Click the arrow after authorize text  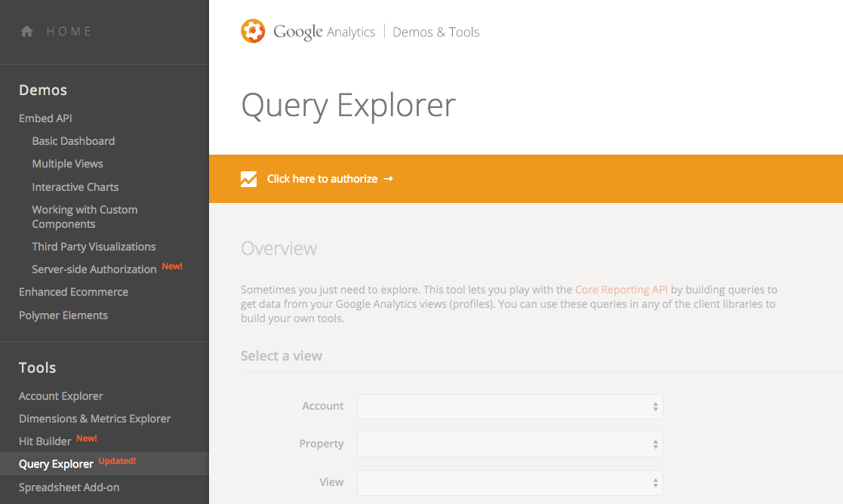tap(389, 179)
